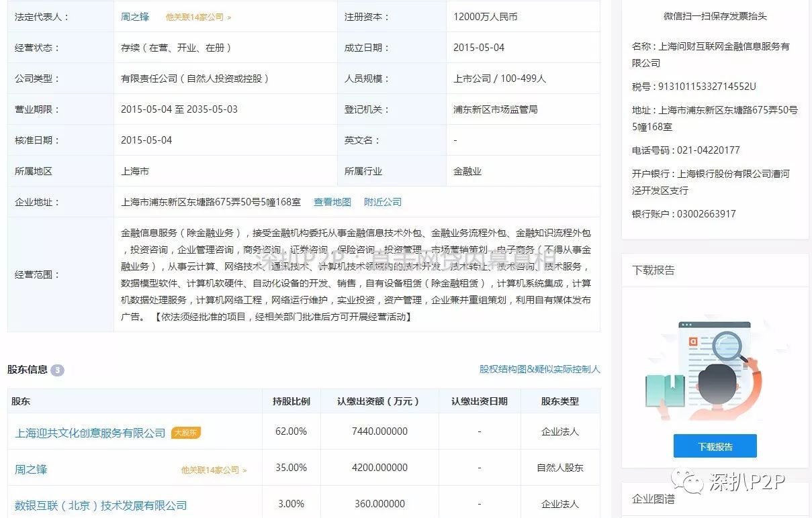Click the 股东类型 column header
Viewport: 812px width, 518px height.
click(560, 401)
